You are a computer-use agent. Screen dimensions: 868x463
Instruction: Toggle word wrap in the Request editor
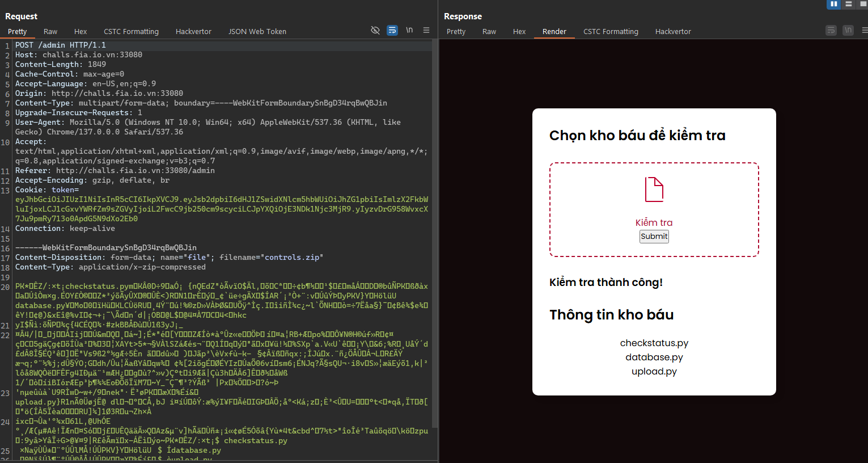click(x=392, y=30)
